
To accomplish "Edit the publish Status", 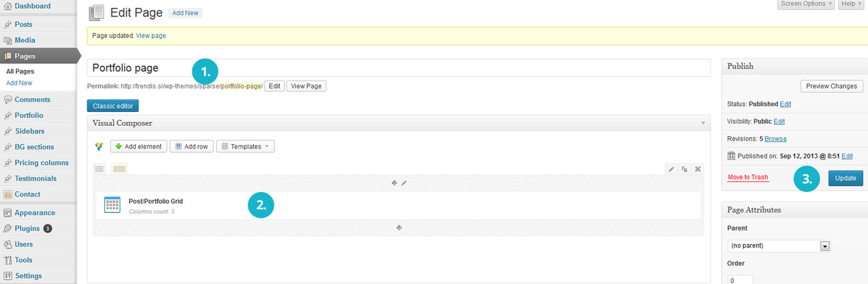I will (785, 104).
